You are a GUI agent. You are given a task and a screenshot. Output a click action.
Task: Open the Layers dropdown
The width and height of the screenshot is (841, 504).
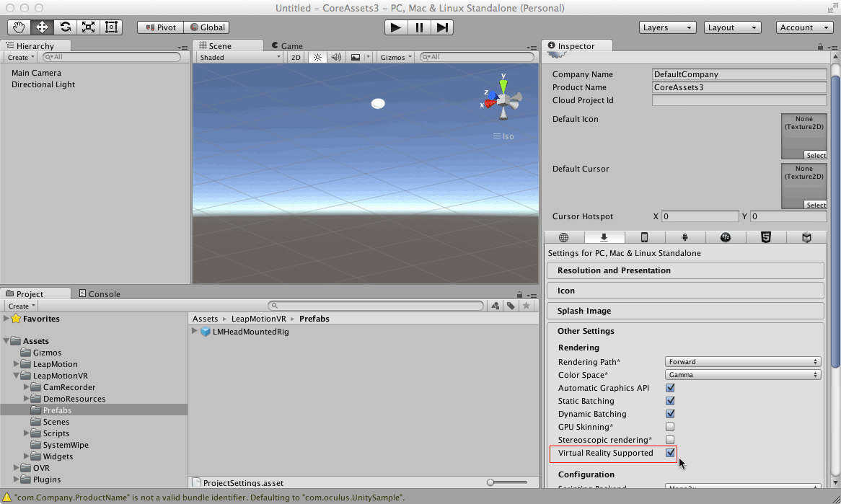pyautogui.click(x=667, y=27)
